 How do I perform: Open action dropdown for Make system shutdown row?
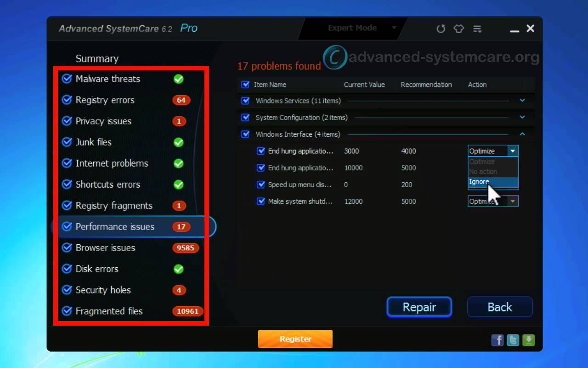[513, 201]
